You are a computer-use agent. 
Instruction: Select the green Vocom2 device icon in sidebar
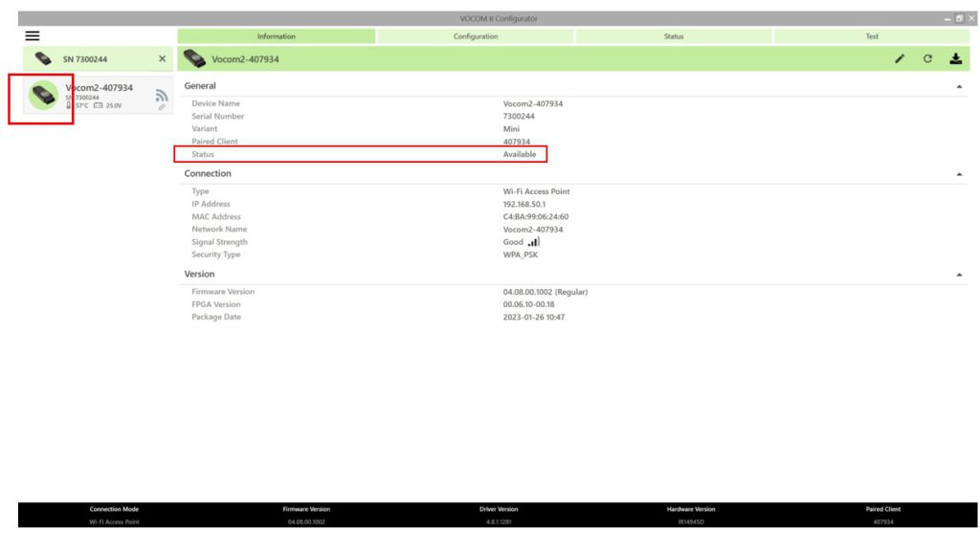44,96
